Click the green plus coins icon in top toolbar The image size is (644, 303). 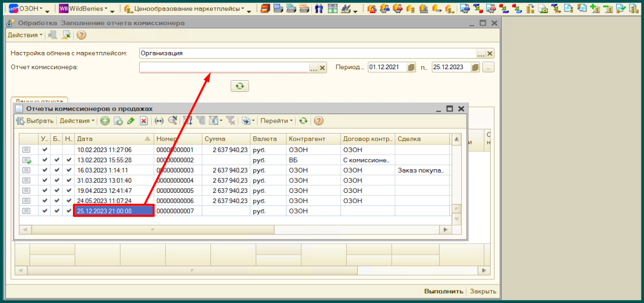click(x=595, y=9)
